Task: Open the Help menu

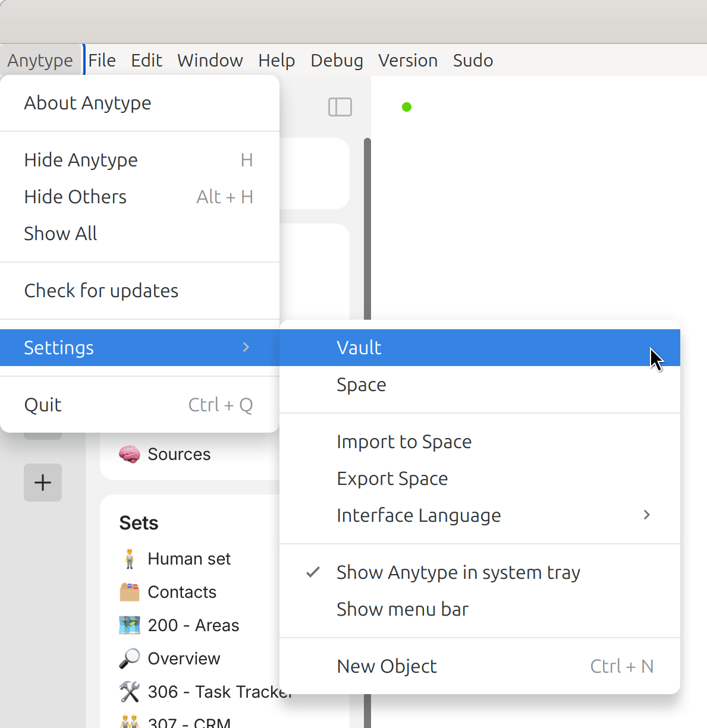Action: coord(276,60)
